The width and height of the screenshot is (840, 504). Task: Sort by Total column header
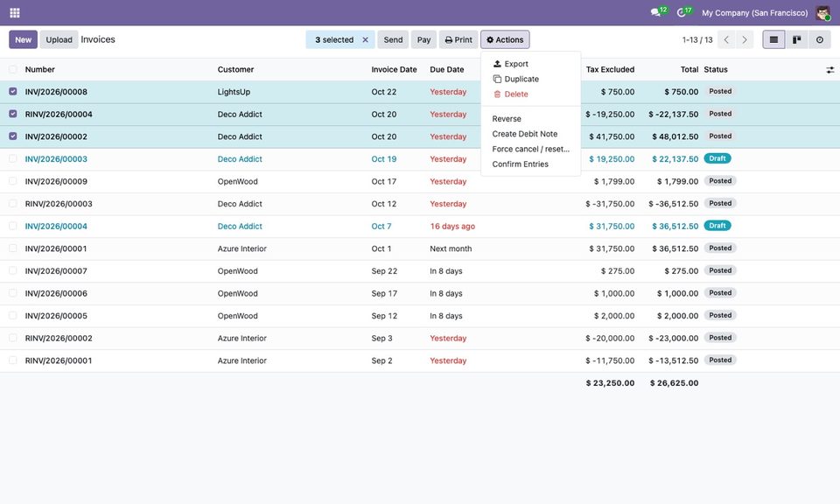coord(689,70)
